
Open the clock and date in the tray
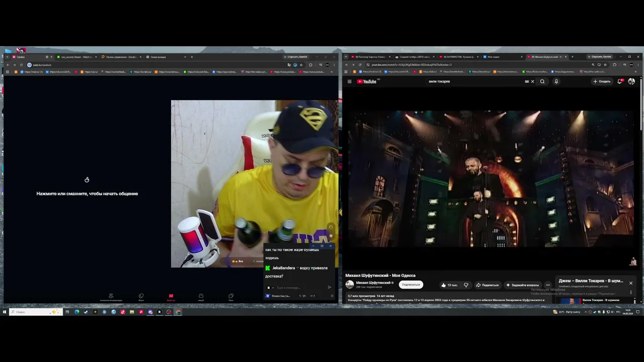pyautogui.click(x=628, y=312)
